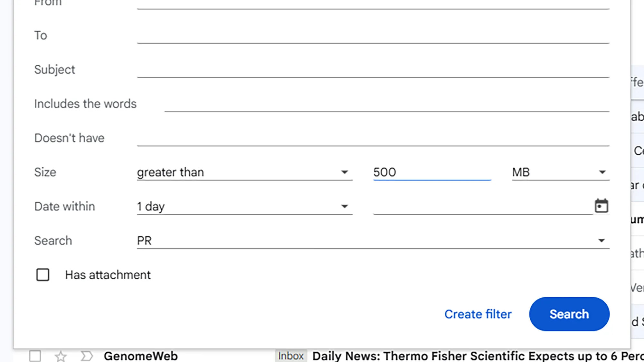Edit the 500 size value
This screenshot has width=644, height=362.
point(431,172)
